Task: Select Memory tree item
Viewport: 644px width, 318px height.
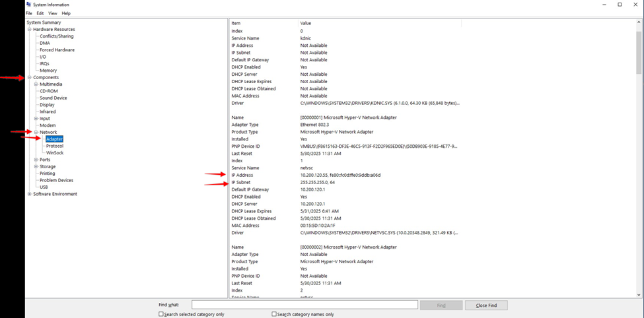Action: 48,71
